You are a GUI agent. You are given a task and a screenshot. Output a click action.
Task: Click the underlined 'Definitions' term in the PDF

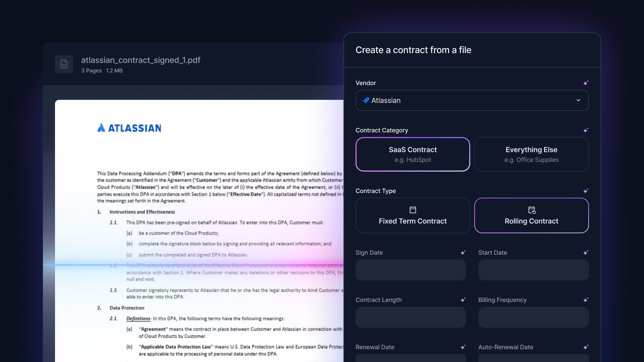138,318
